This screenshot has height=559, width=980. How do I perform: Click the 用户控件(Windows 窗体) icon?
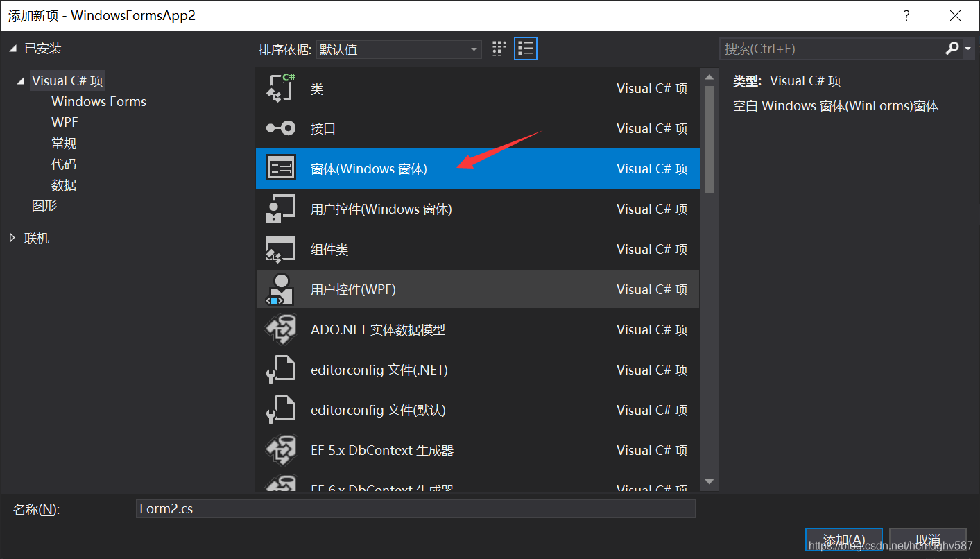tap(281, 209)
